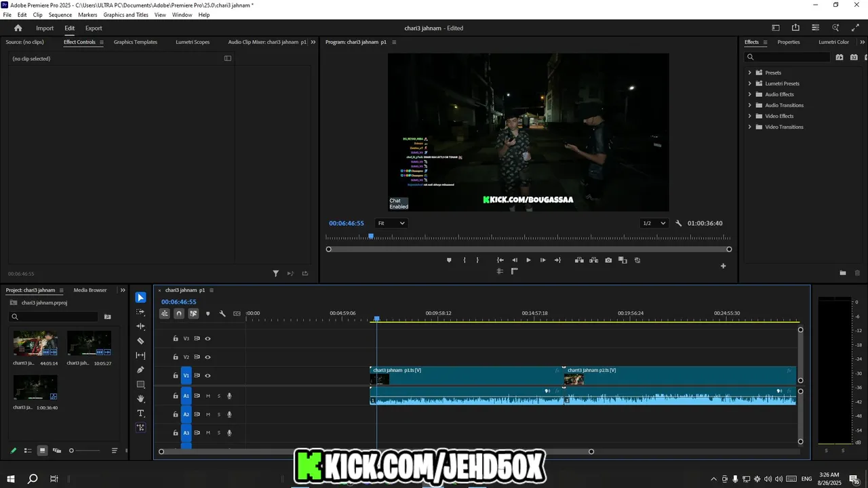The height and width of the screenshot is (488, 868).
Task: Click Add Marker in Program monitor
Action: coord(448,260)
